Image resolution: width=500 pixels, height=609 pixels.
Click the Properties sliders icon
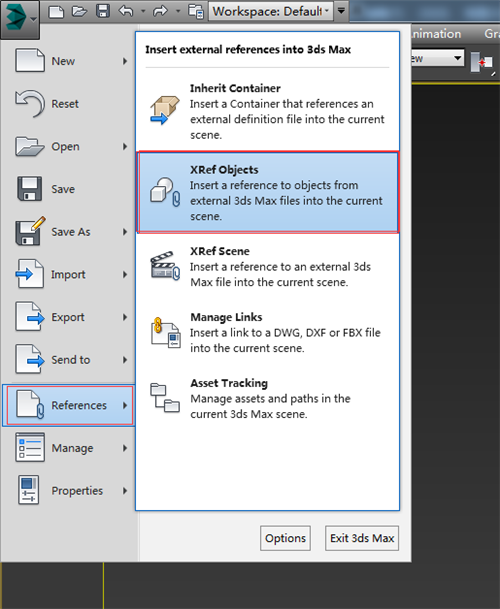28,490
